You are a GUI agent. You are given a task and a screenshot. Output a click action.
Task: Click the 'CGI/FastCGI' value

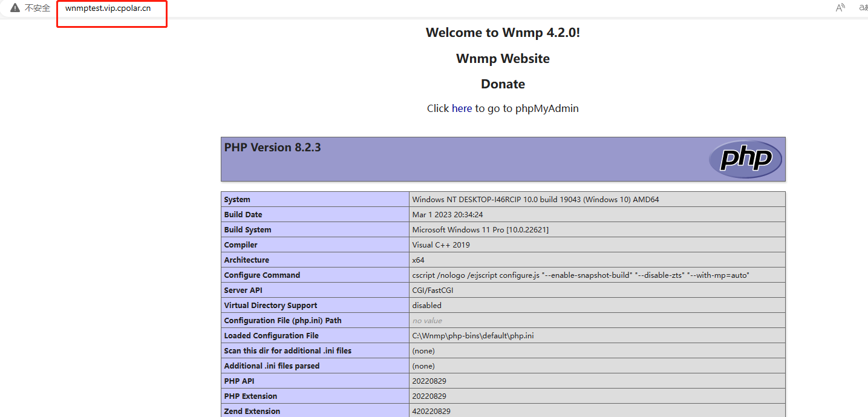click(x=433, y=291)
